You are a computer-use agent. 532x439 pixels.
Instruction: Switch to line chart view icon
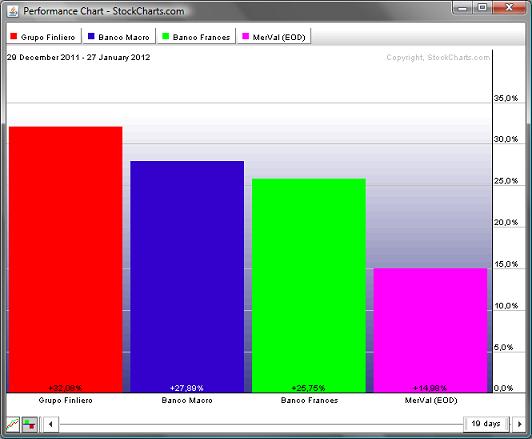[13, 424]
